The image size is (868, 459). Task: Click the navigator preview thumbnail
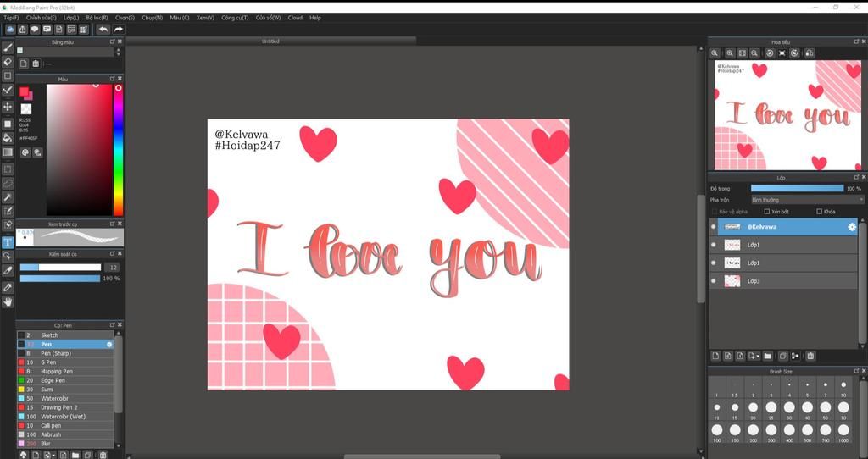click(787, 115)
